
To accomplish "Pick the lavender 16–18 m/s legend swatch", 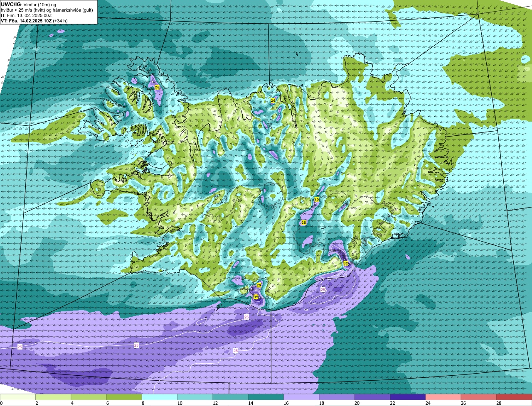I will [301, 397].
